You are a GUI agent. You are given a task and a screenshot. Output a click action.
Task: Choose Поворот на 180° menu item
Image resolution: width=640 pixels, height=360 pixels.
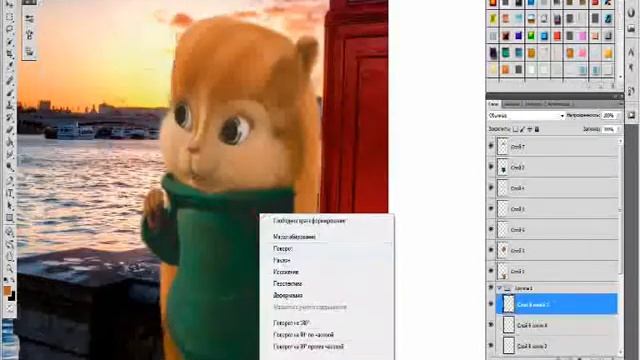(x=291, y=323)
